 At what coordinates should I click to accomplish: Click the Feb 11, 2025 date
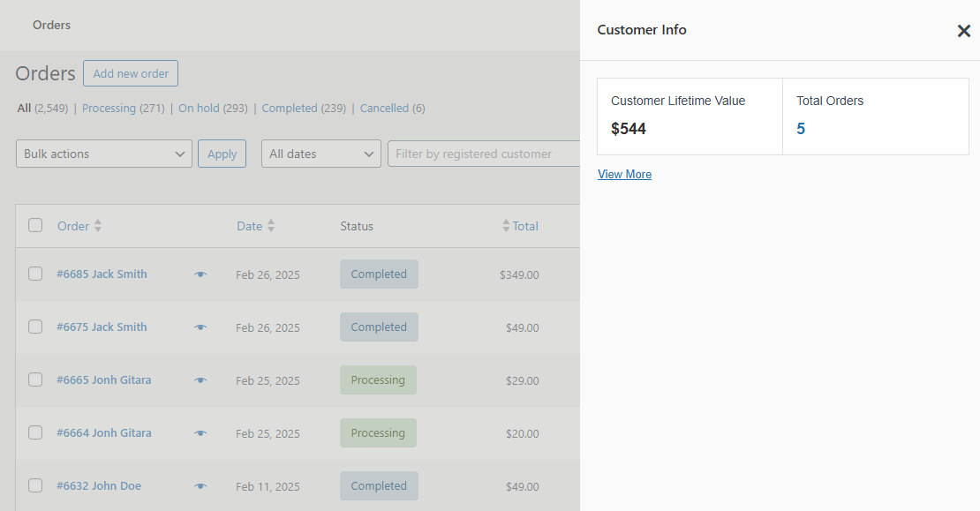pyautogui.click(x=268, y=486)
